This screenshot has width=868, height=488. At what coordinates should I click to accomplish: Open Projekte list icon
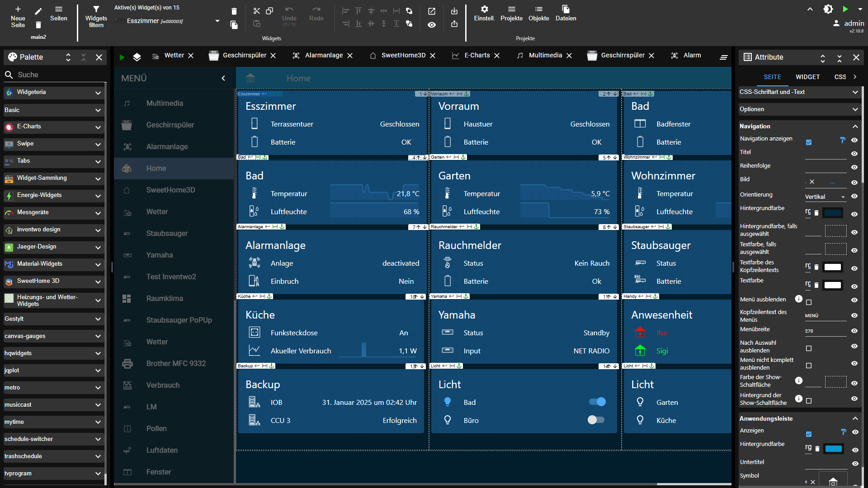[x=511, y=9]
